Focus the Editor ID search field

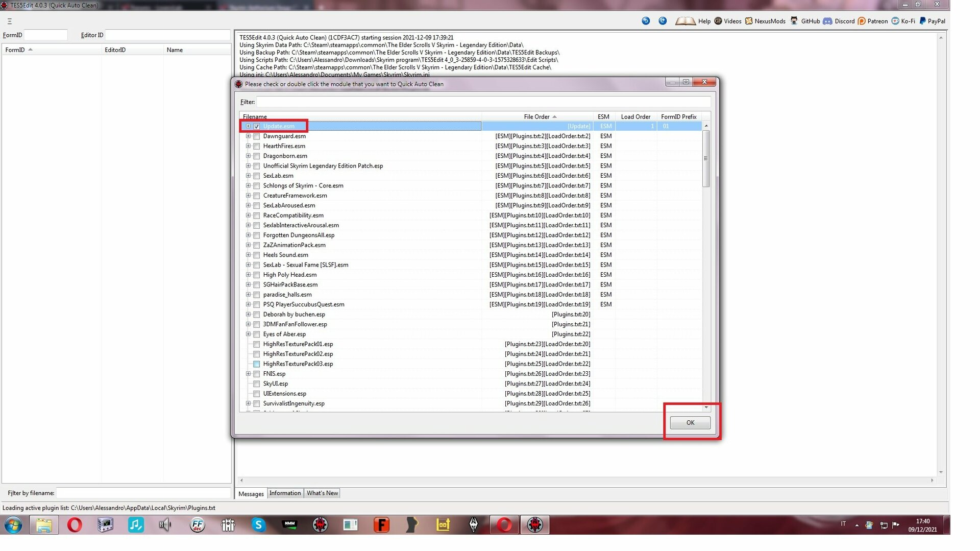pos(167,35)
